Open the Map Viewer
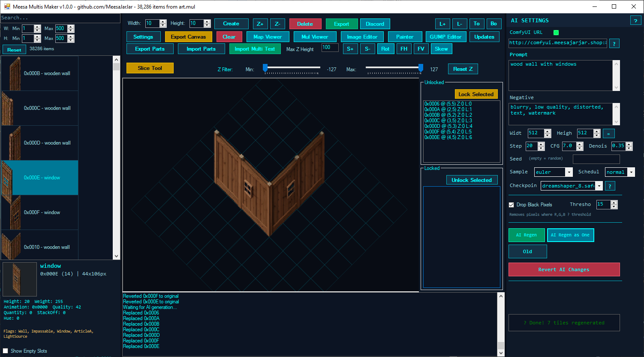The width and height of the screenshot is (644, 357). [268, 37]
